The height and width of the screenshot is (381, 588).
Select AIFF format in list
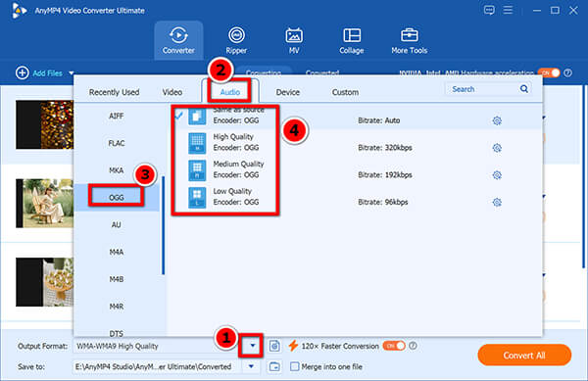coord(117,117)
